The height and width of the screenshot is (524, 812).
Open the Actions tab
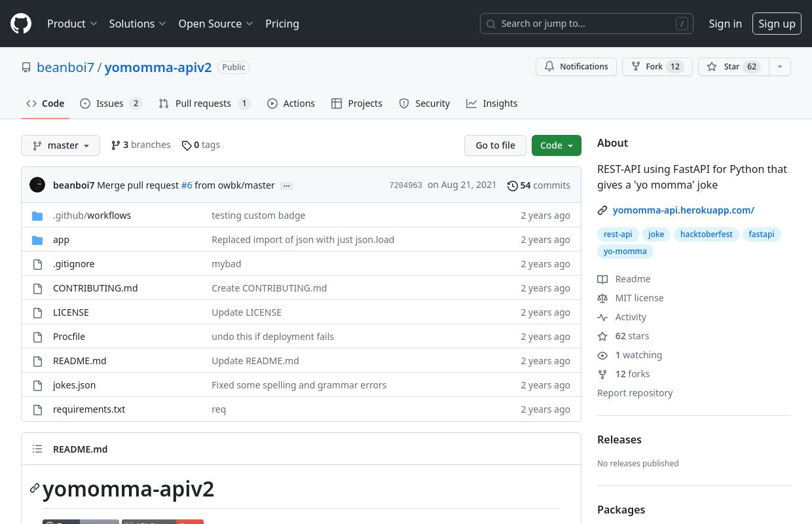click(291, 103)
